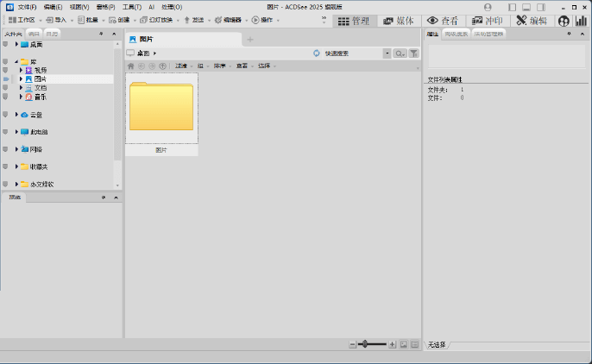This screenshot has width=592, height=364.
Task: Open the quick search dropdown arrow
Action: (x=387, y=53)
